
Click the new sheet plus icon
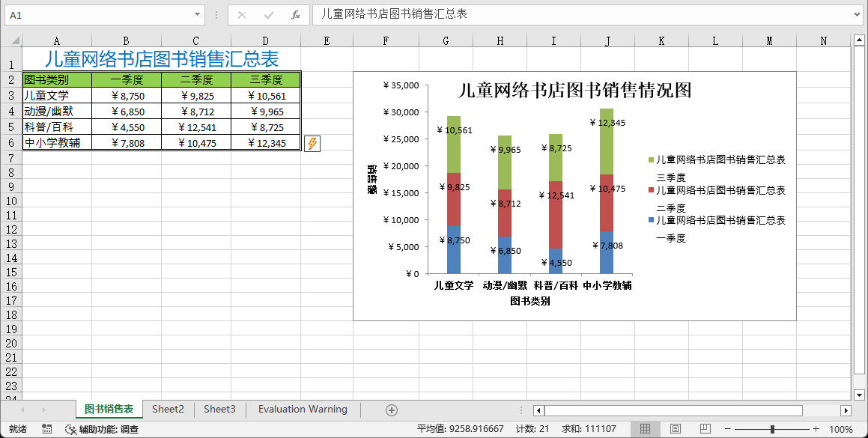click(x=391, y=410)
